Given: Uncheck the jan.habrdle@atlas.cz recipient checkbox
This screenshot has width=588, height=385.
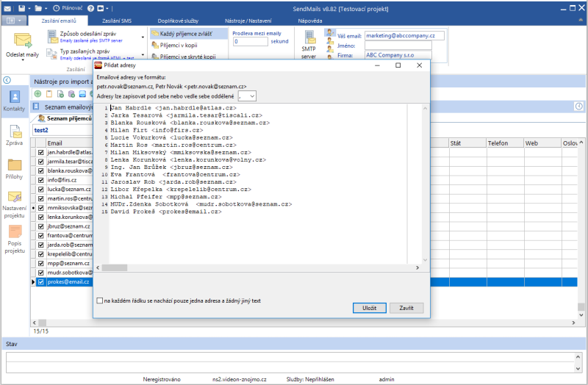Looking at the screenshot, I should (41, 153).
